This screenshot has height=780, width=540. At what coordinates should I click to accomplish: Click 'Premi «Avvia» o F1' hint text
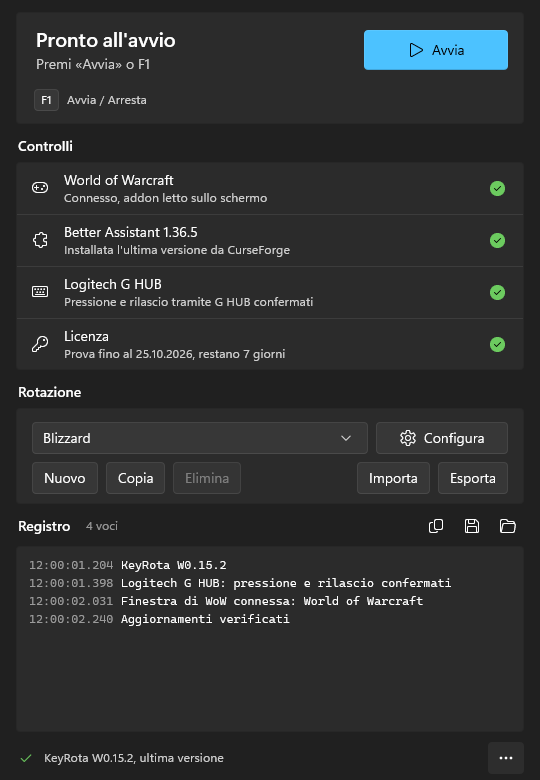(93, 64)
